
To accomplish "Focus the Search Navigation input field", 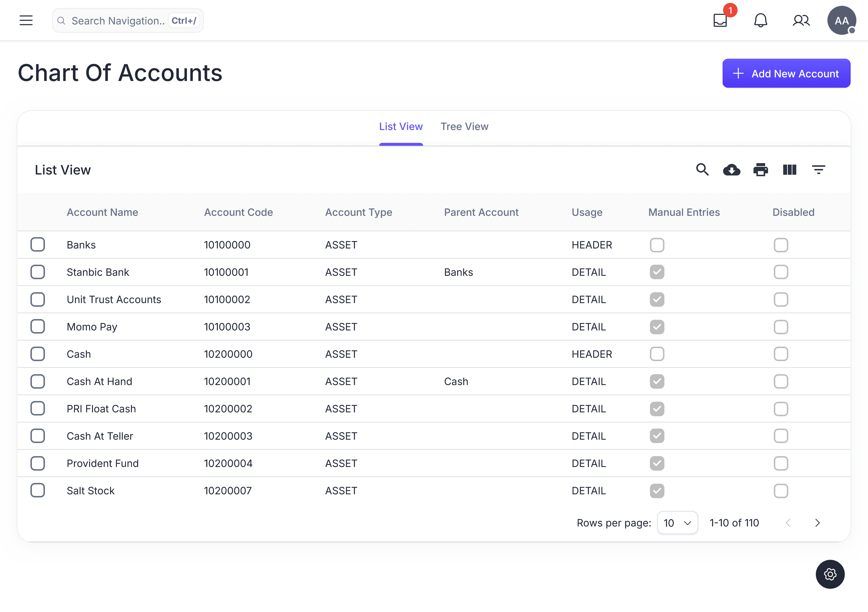I will 118,21.
